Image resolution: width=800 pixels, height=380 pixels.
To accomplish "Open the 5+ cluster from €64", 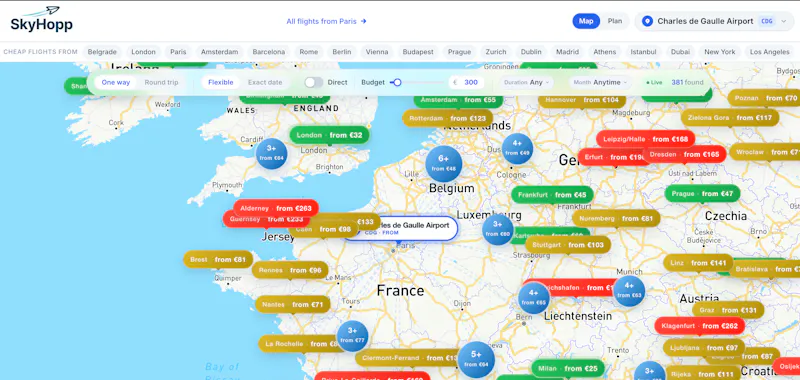I will (476, 360).
